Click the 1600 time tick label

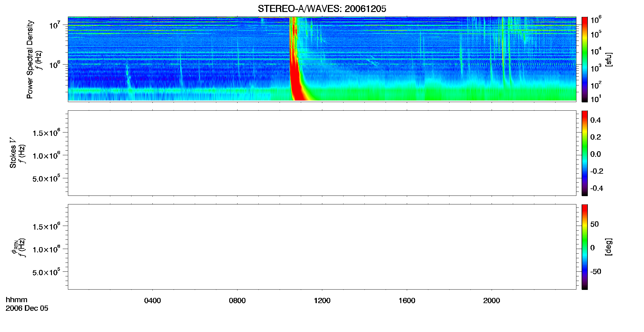pyautogui.click(x=407, y=301)
